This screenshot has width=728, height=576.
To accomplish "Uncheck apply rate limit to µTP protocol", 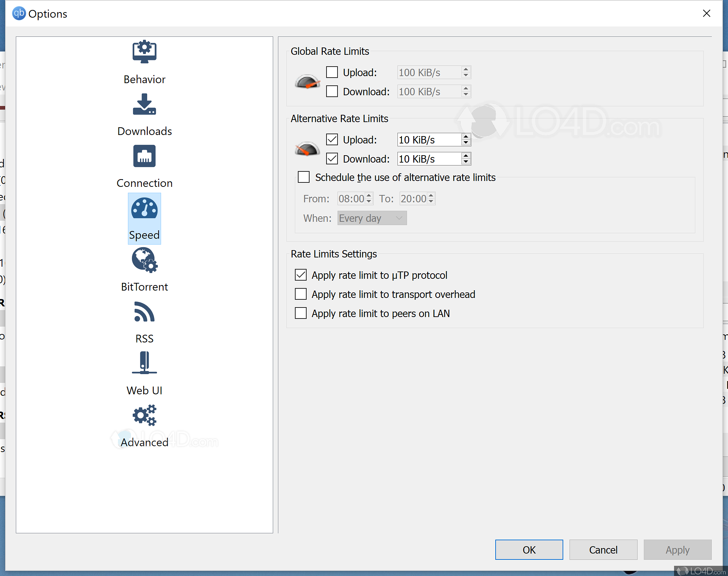I will [x=300, y=275].
